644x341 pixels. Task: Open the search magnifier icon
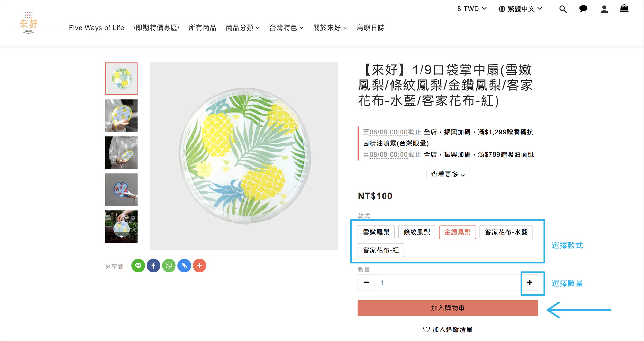(x=563, y=9)
